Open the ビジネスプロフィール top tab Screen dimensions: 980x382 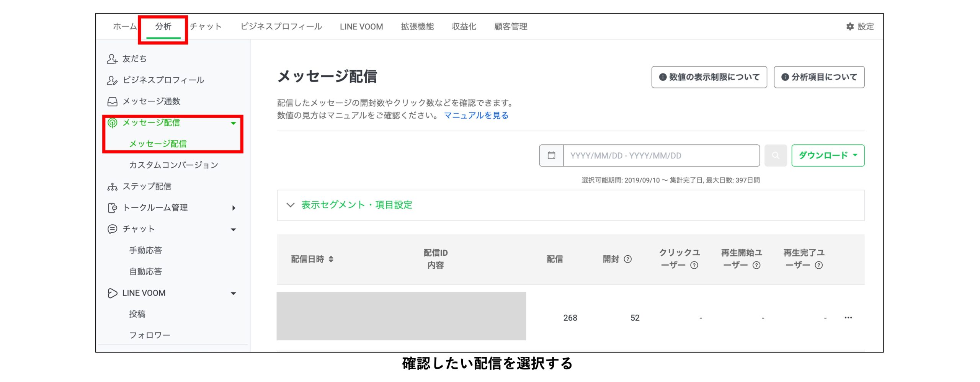point(281,26)
